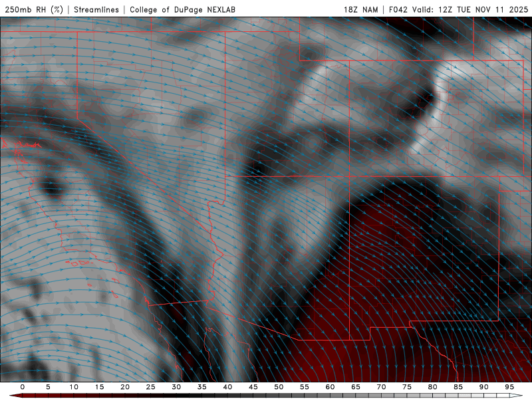Click the colorbar label "80"
The image size is (532, 399).
(432, 387)
